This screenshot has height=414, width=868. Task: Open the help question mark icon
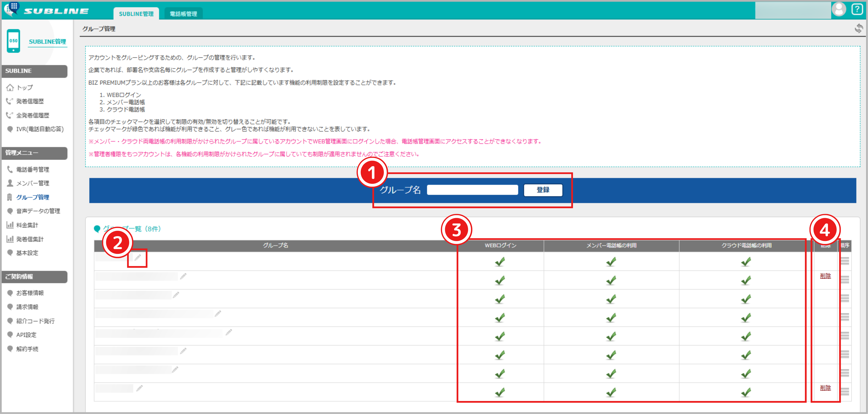[x=857, y=9]
